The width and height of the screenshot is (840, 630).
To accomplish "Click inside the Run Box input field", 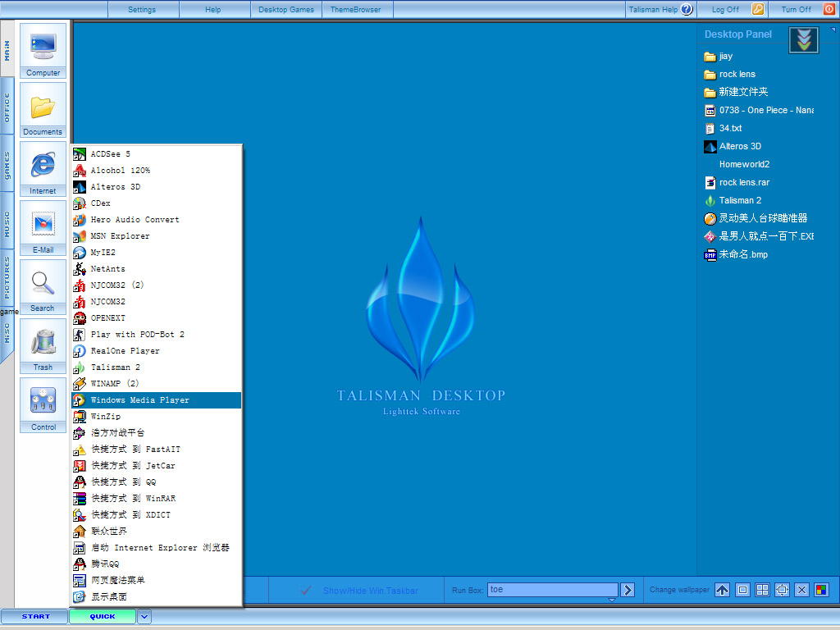I will pos(552,590).
